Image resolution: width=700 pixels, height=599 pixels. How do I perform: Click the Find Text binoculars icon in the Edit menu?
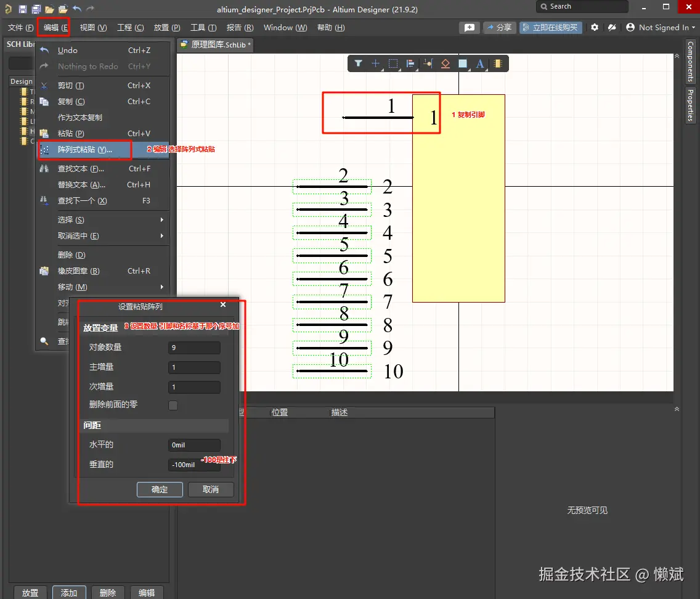pyautogui.click(x=44, y=169)
